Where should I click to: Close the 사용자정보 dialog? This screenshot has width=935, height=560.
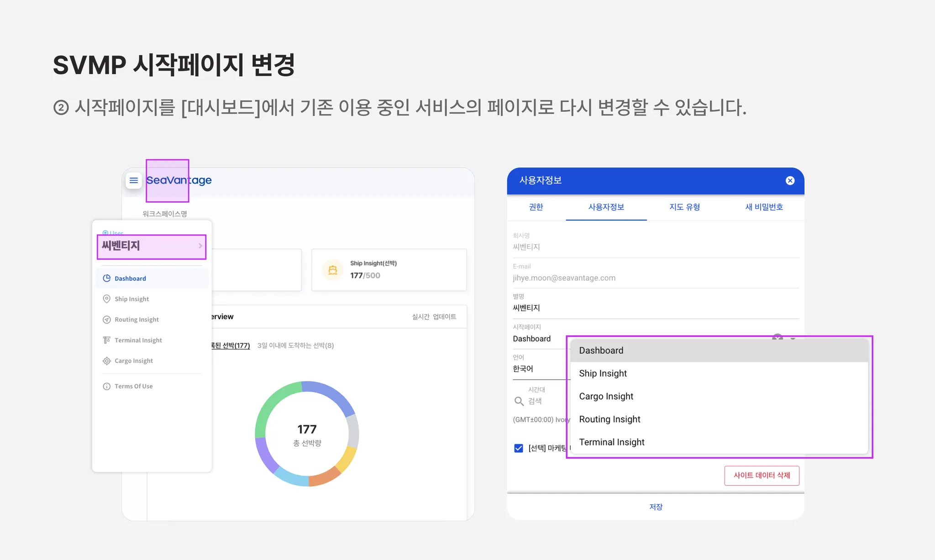point(790,181)
